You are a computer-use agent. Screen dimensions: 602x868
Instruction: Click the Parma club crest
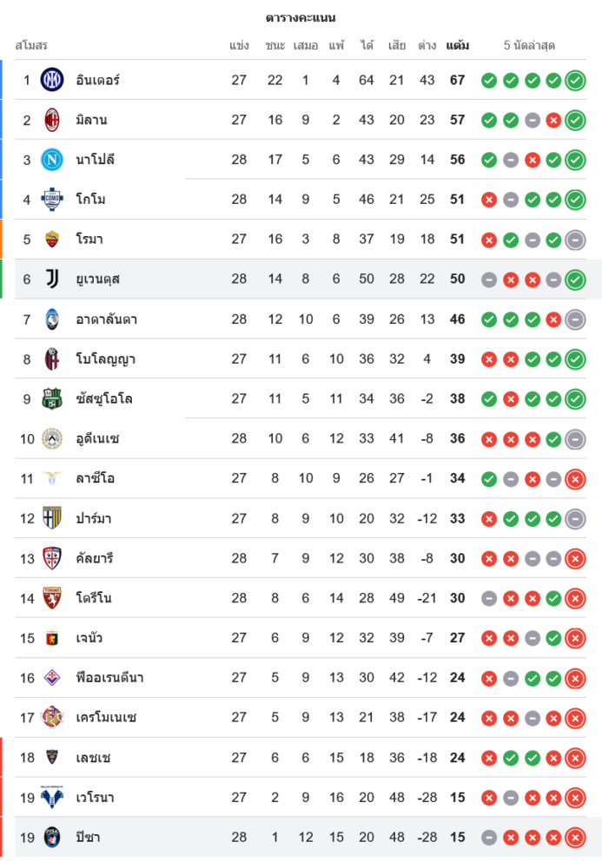pos(52,518)
